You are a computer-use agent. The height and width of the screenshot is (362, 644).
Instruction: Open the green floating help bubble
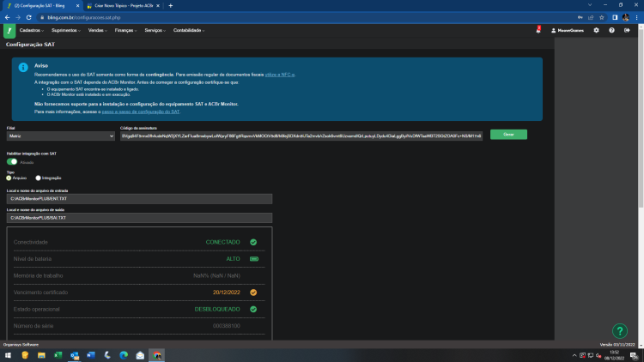click(620, 331)
